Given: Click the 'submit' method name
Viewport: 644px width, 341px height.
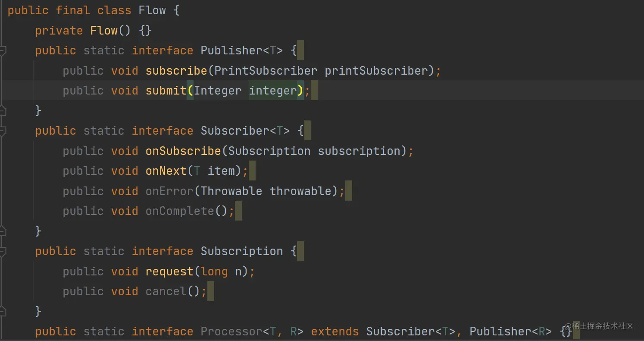Looking at the screenshot, I should 166,91.
